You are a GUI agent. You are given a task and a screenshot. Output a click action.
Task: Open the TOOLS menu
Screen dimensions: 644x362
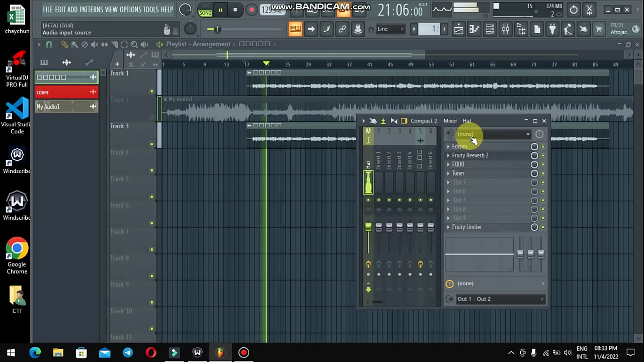point(150,10)
